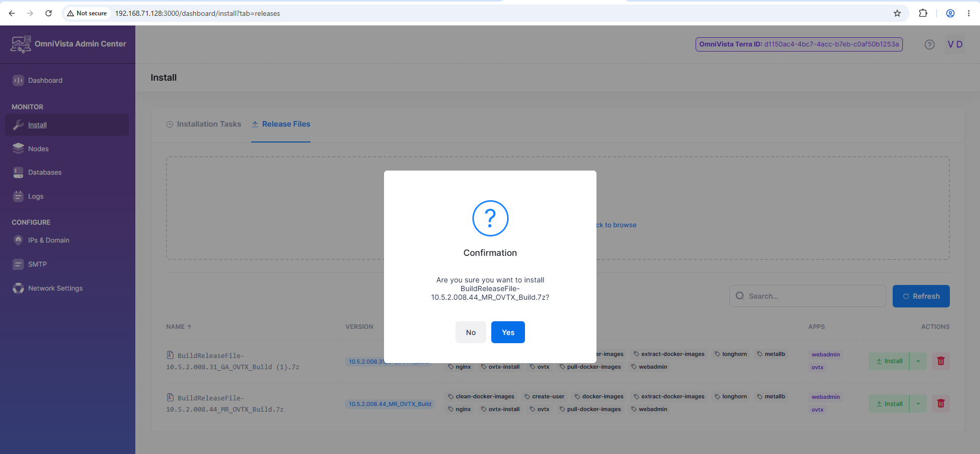Delete the 10.5.2.008.31_GA release file

point(941,361)
